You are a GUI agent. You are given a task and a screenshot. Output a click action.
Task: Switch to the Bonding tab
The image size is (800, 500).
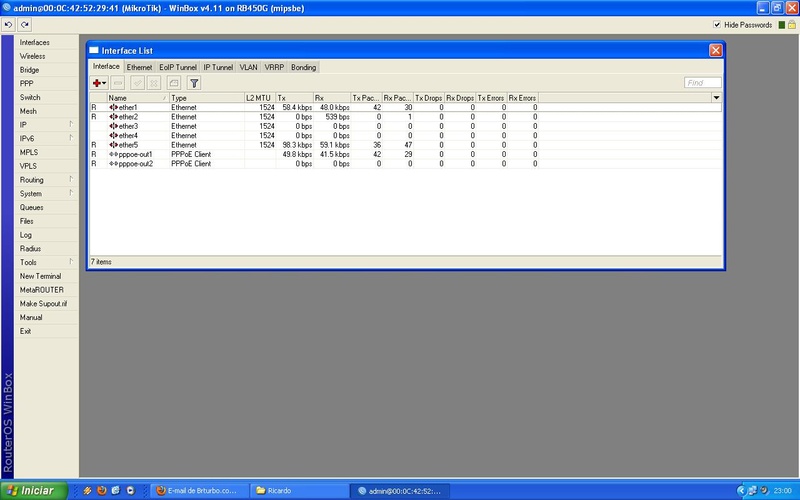304,67
